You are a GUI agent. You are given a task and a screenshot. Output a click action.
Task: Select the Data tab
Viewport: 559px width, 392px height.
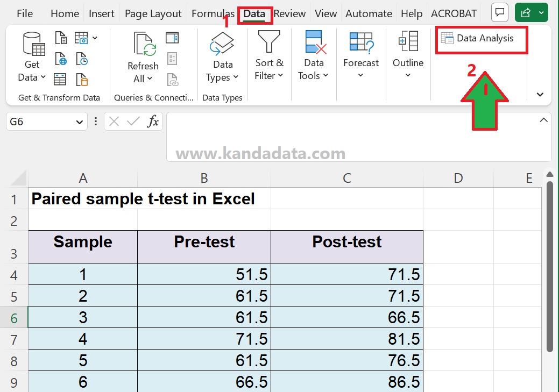(254, 14)
